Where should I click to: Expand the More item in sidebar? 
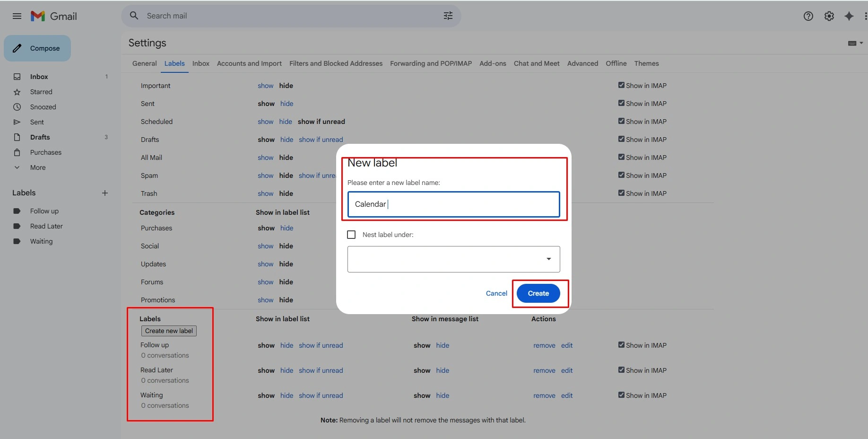tap(38, 167)
